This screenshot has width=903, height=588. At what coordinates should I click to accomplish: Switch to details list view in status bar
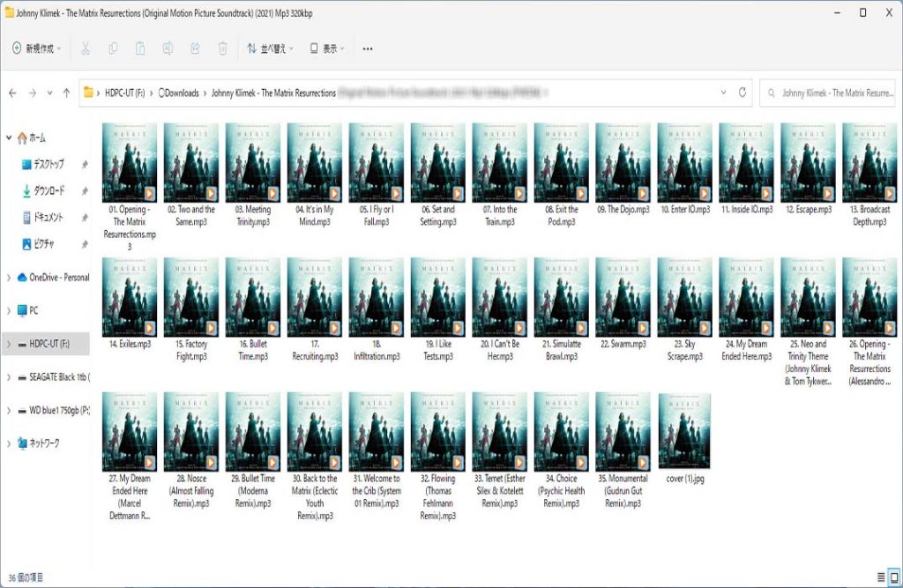coord(880,577)
